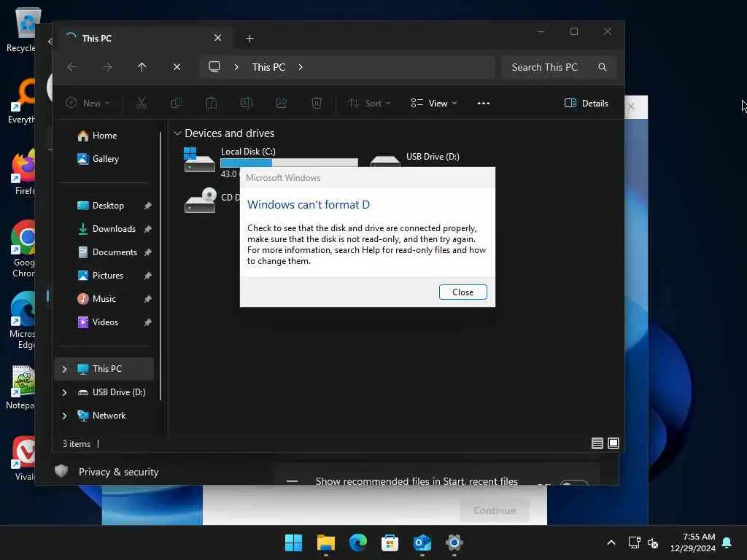Screen dimensions: 747x560
Task: Click the Copy icon in toolbar
Action: [x=177, y=103]
